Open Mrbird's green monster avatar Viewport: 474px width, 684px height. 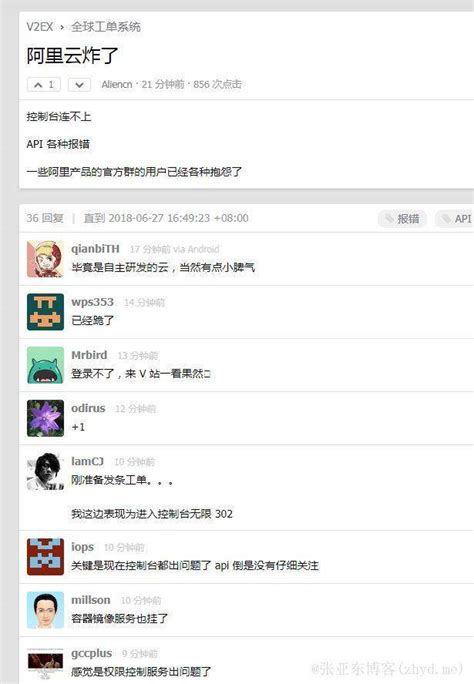[x=45, y=365]
